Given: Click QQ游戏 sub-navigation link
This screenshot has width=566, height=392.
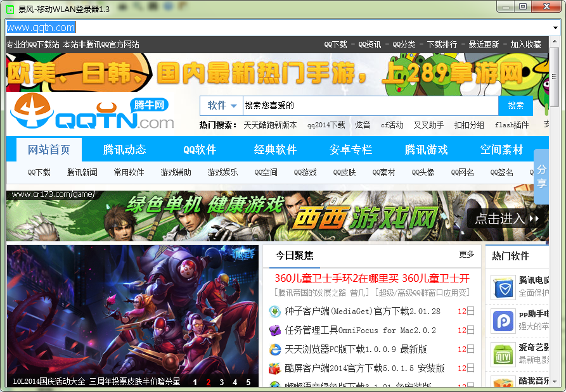Looking at the screenshot, I should 305,172.
